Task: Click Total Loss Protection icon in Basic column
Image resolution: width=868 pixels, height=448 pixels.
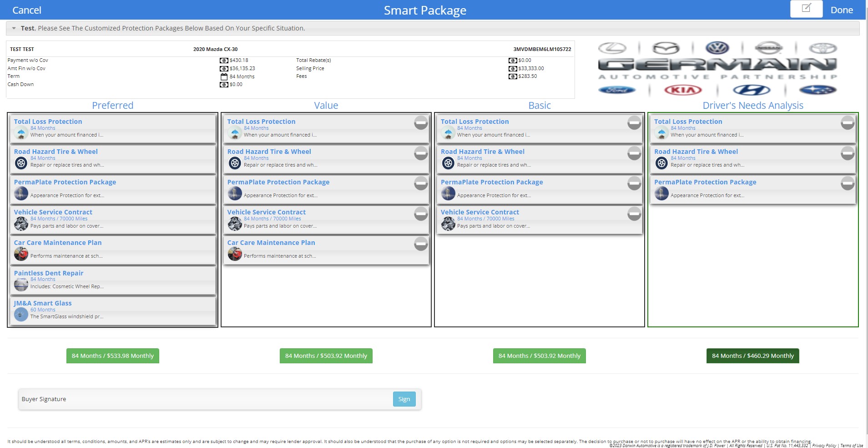Action: tap(448, 132)
